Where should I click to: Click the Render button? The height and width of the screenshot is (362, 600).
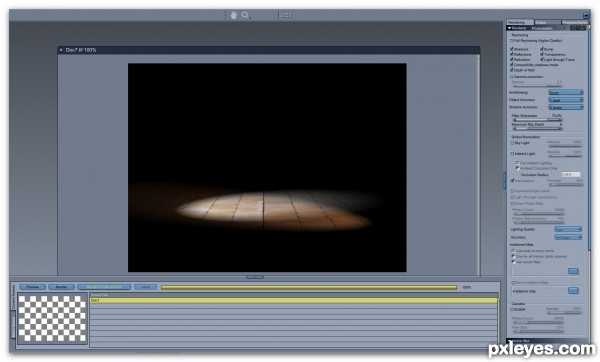pyautogui.click(x=61, y=287)
